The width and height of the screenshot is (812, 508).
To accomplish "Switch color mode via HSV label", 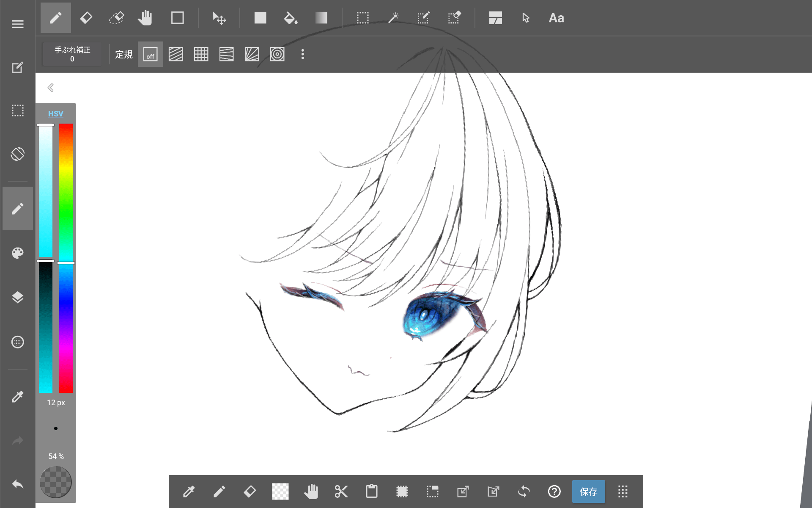I will click(55, 114).
